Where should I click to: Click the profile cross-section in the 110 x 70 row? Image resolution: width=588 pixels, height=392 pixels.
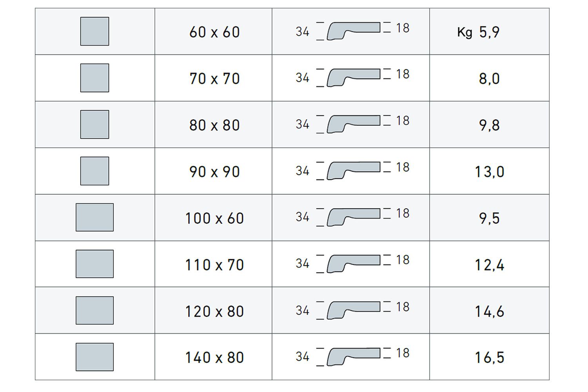353,263
